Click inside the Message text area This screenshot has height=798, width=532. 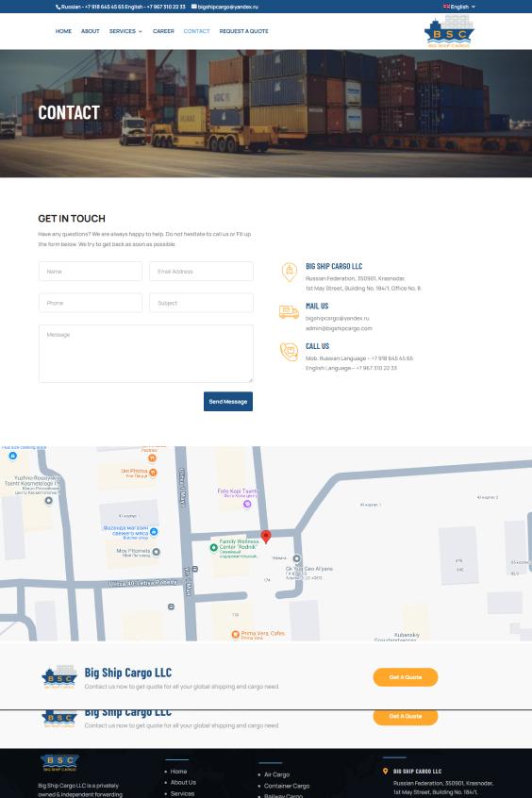click(x=146, y=354)
